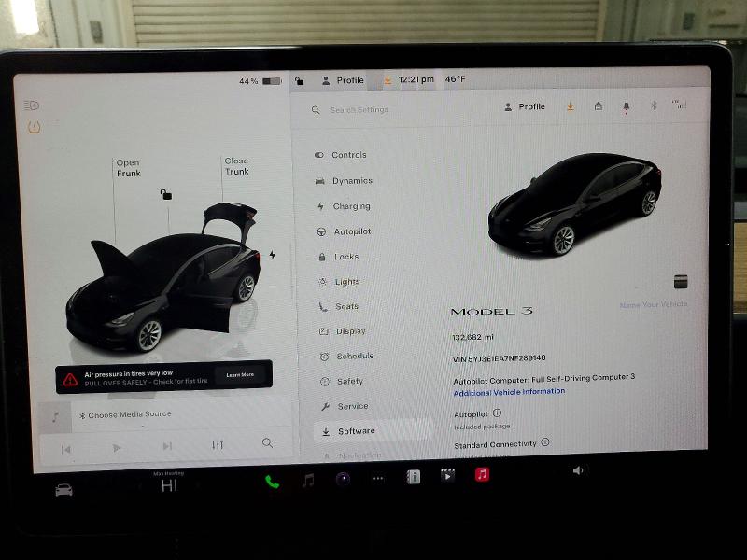747x560 pixels.
Task: Tap info icon next to Autopilot package
Action: pyautogui.click(x=497, y=413)
